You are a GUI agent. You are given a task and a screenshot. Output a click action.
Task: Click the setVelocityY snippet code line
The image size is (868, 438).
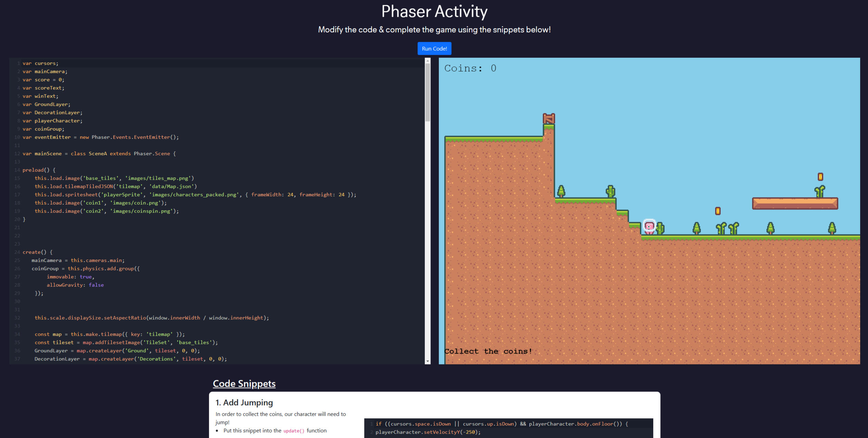(x=428, y=432)
